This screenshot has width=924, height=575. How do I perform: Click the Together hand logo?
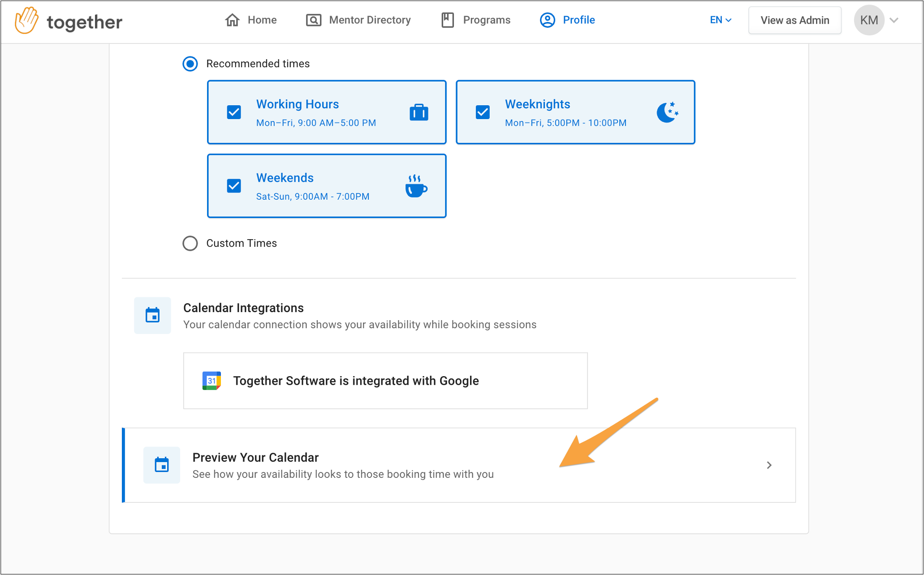click(x=26, y=20)
